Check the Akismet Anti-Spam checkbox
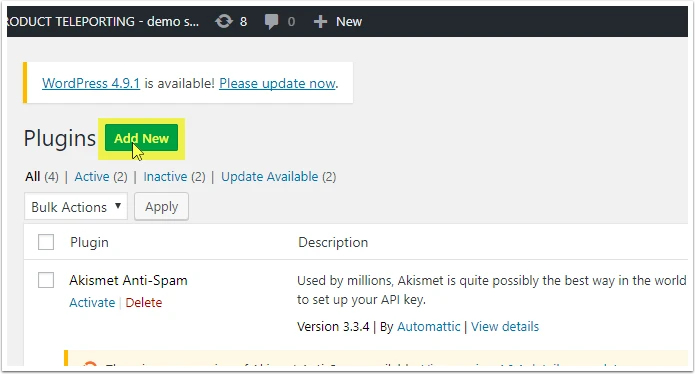 (46, 280)
